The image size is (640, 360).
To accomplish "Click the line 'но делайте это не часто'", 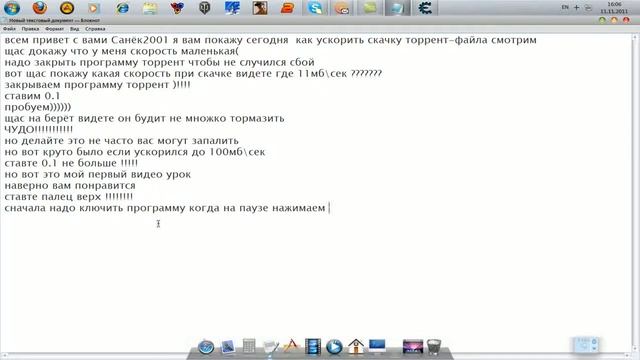I will coord(121,141).
